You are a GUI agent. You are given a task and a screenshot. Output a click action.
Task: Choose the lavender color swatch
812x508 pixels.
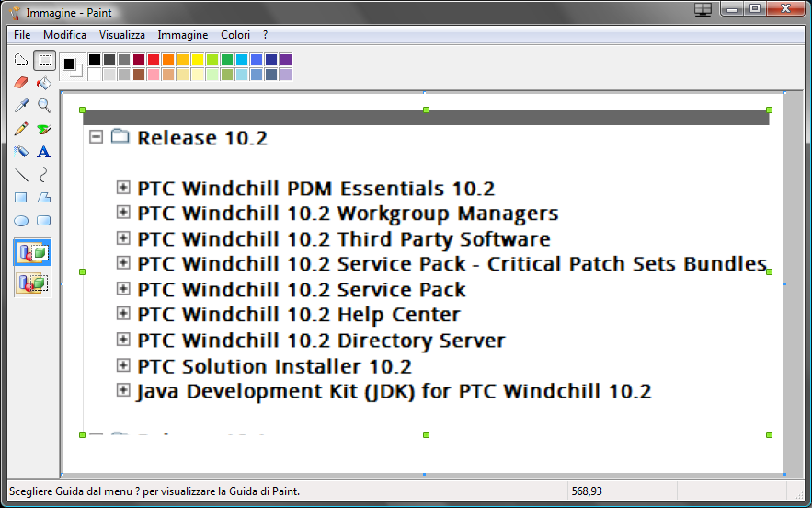[x=286, y=75]
